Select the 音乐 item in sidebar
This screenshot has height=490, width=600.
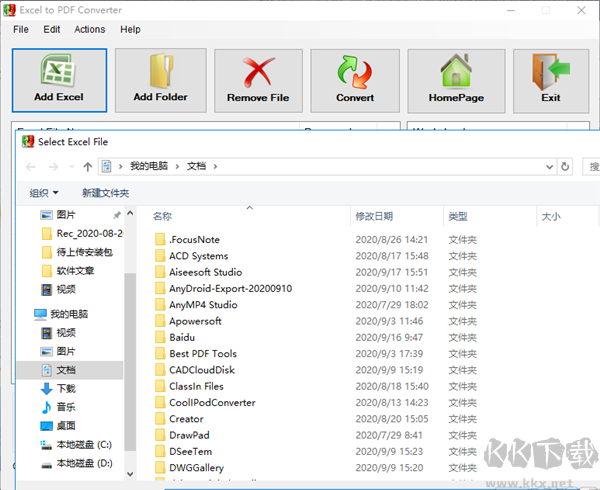pyautogui.click(x=65, y=407)
